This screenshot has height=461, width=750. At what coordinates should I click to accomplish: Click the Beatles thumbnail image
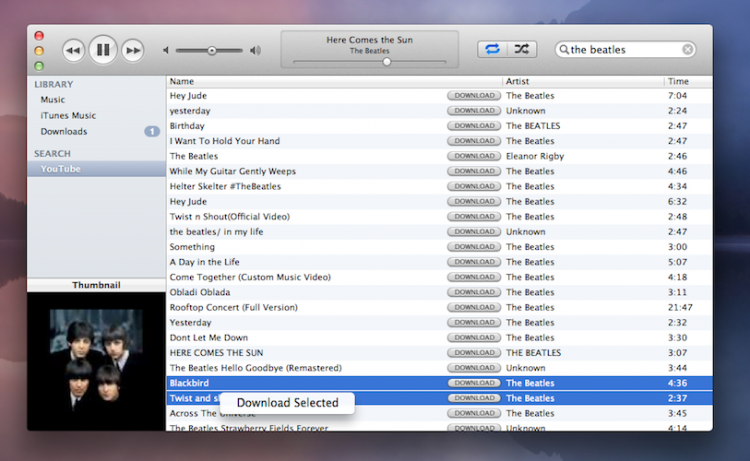96,362
